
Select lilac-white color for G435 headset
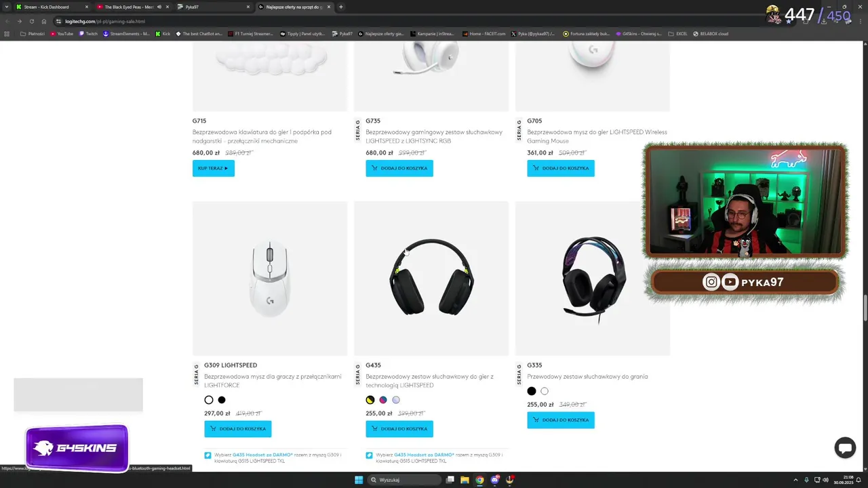coord(396,400)
